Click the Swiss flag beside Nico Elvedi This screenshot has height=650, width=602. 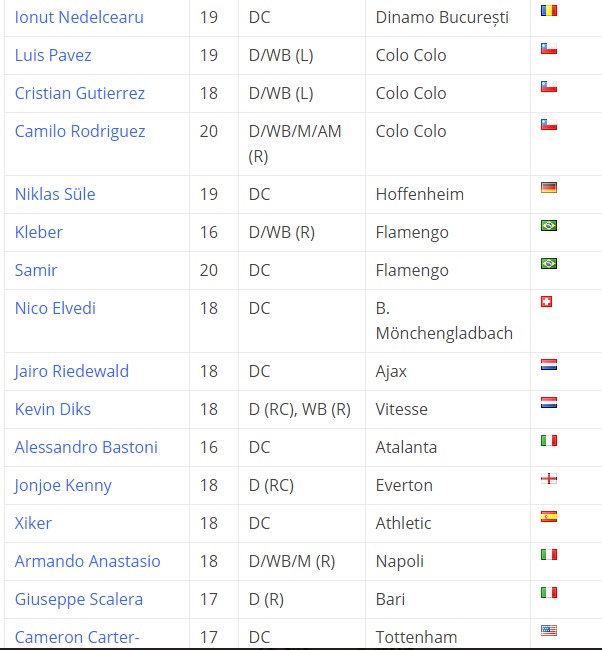click(546, 301)
